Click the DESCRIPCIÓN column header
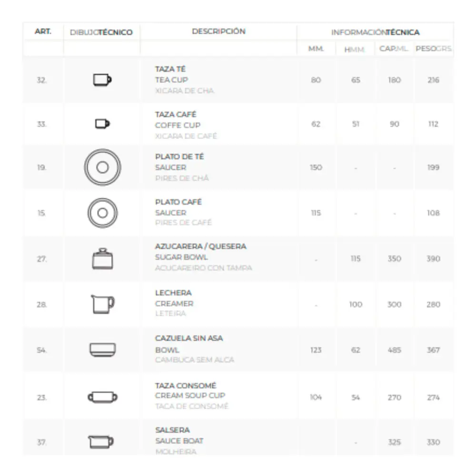476x476 pixels. click(x=218, y=31)
